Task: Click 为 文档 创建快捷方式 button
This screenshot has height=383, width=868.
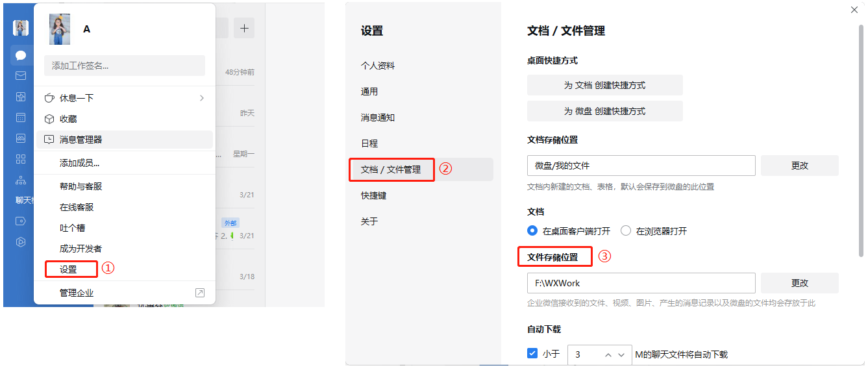Action: pos(605,85)
